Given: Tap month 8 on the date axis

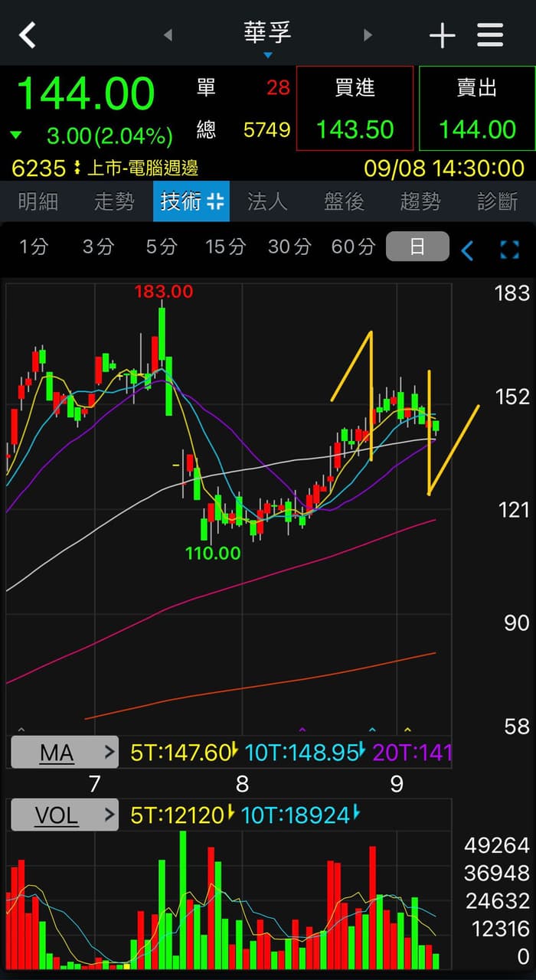Looking at the screenshot, I should (242, 784).
